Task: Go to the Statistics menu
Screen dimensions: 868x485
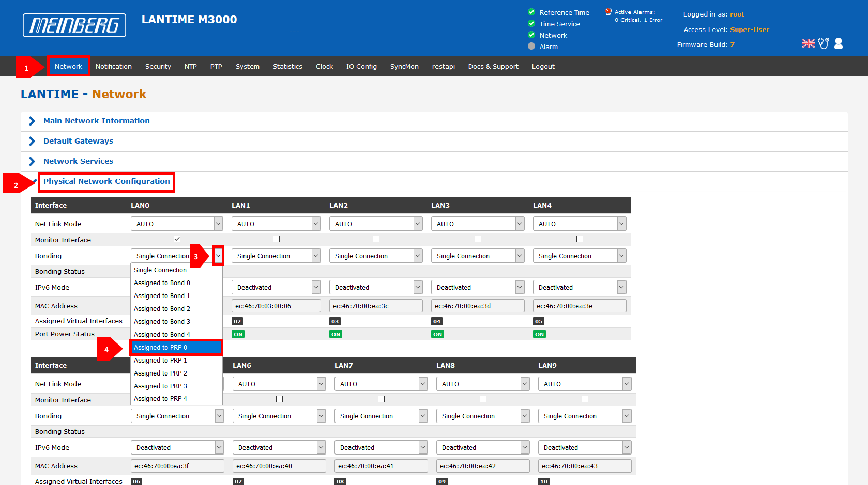Action: click(x=287, y=67)
